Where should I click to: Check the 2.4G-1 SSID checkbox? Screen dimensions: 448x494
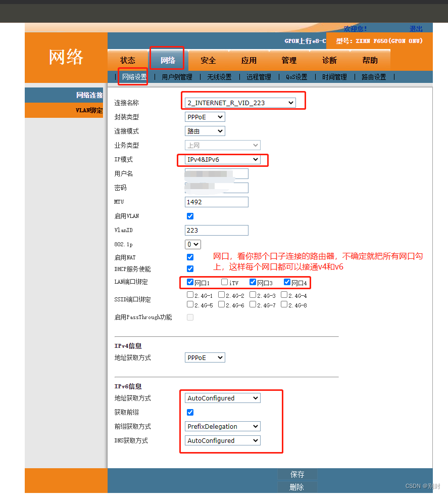point(190,295)
